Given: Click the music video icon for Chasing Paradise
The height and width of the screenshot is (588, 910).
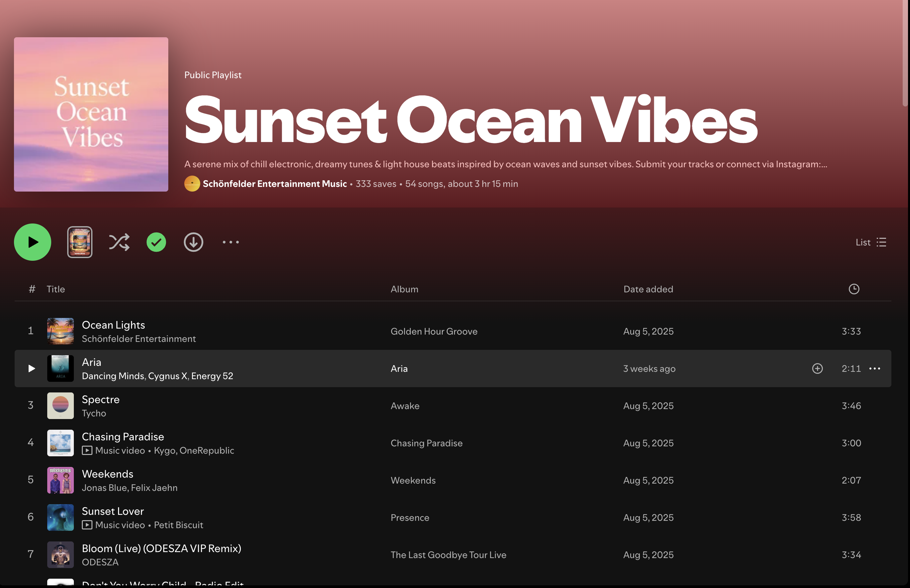Looking at the screenshot, I should pos(87,451).
